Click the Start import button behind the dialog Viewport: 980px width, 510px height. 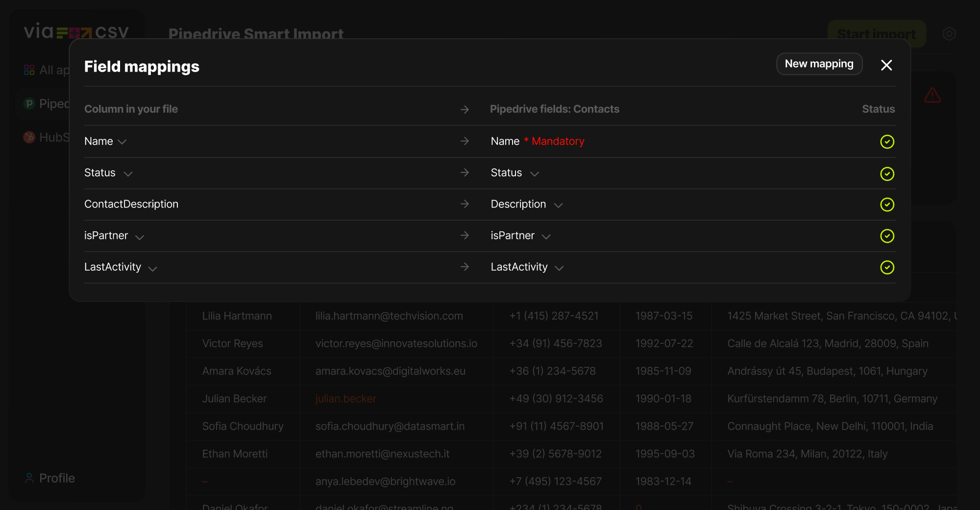[x=877, y=34]
